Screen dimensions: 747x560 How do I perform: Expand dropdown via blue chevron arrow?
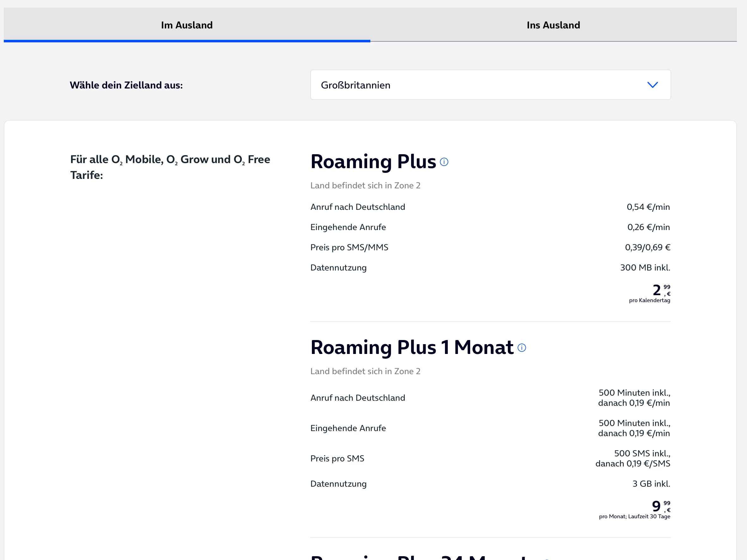tap(652, 85)
